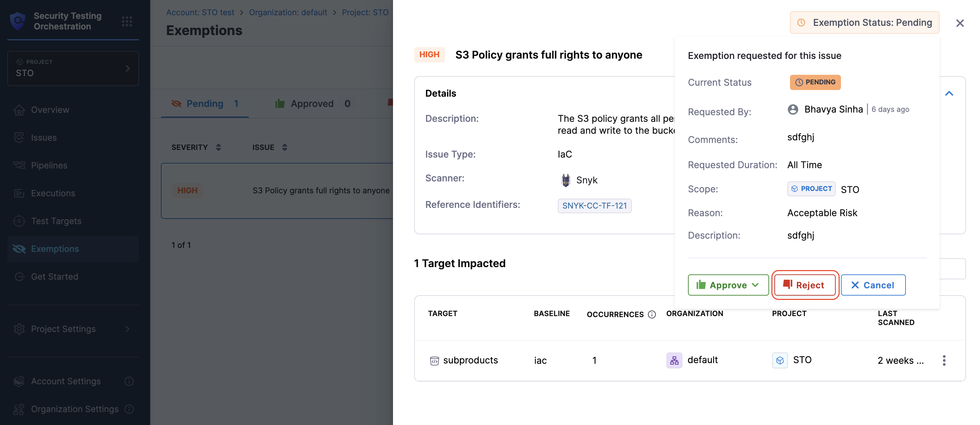Viewport: 980px width, 425px height.
Task: Click the Organization: default breadcrumb
Action: (x=288, y=12)
